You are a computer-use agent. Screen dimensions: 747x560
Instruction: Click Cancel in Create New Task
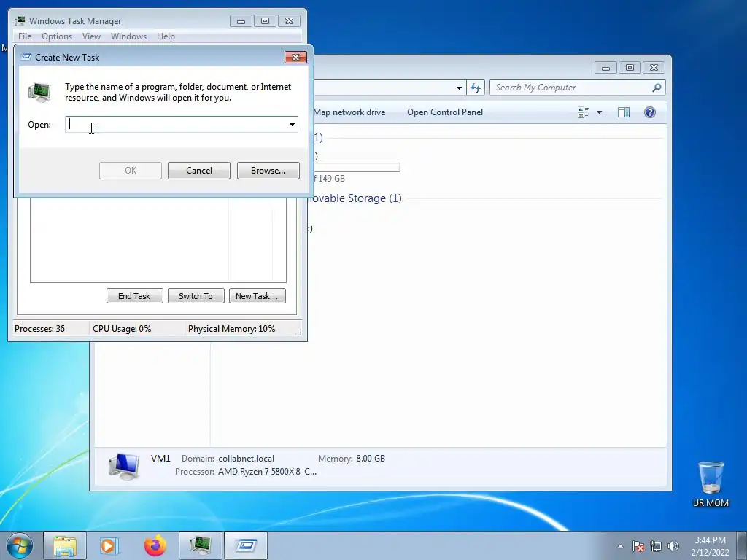199,171
